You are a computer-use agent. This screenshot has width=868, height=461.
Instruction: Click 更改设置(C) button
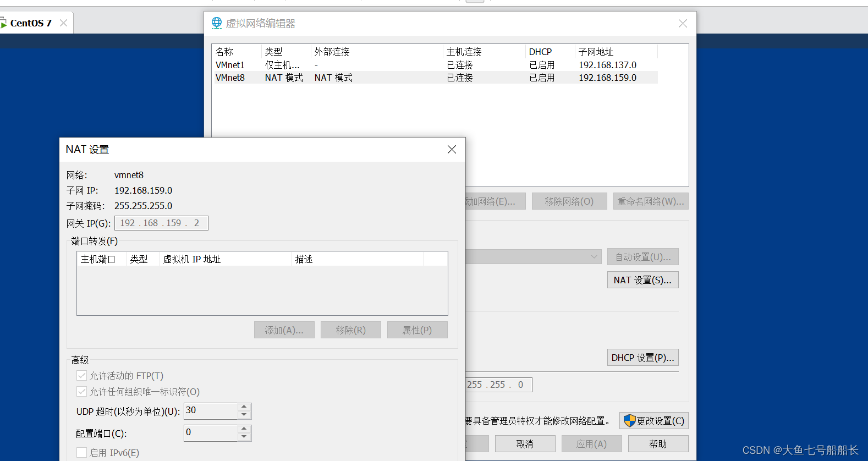[654, 421]
